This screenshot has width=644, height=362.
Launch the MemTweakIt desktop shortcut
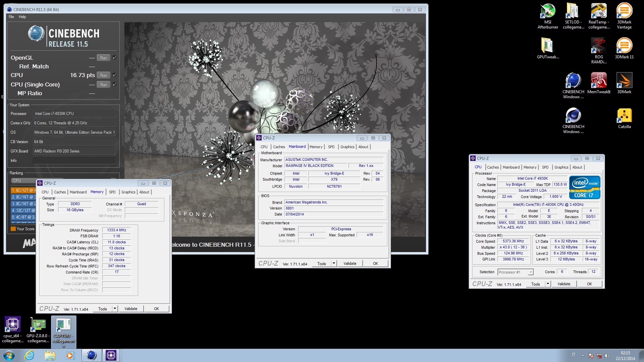coord(599,83)
